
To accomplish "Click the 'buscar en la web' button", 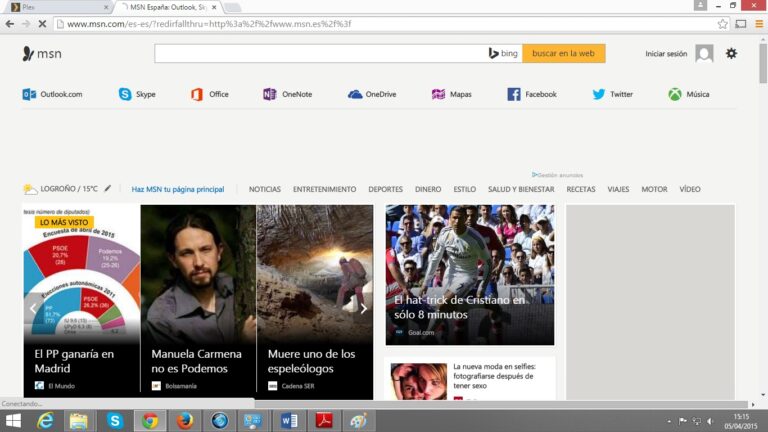I will click(x=563, y=53).
